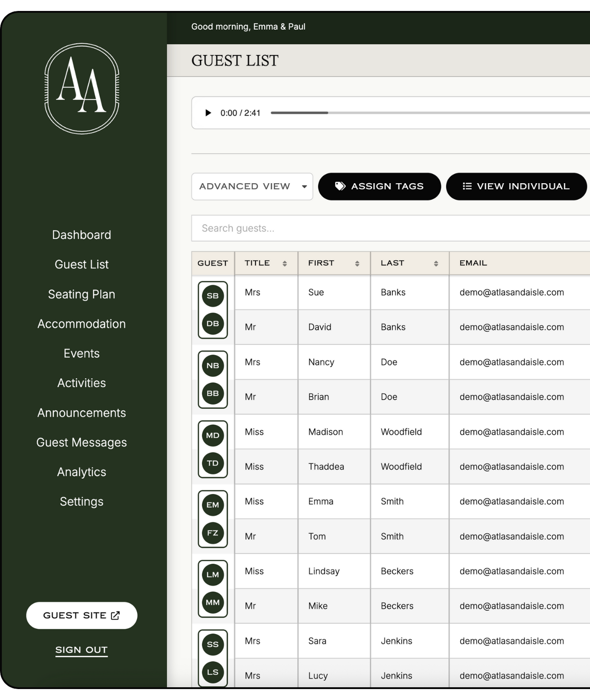This screenshot has height=700, width=590.
Task: Expand the Advanced View dropdown
Action: click(x=252, y=186)
